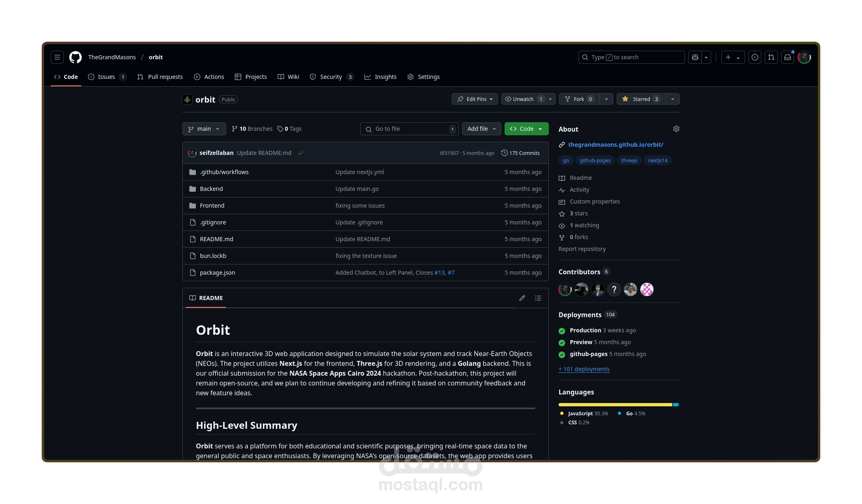Switch to the Issues tab
862x504 pixels.
[x=107, y=77]
